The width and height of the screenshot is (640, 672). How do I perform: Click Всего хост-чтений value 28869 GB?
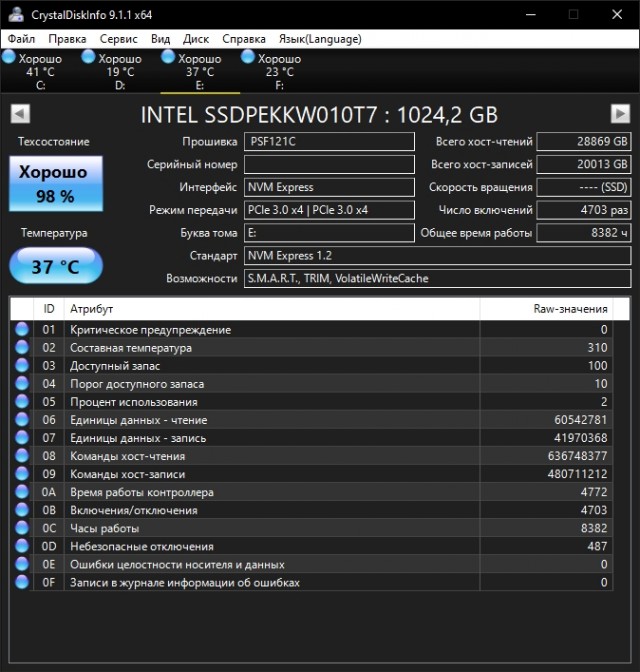point(584,141)
